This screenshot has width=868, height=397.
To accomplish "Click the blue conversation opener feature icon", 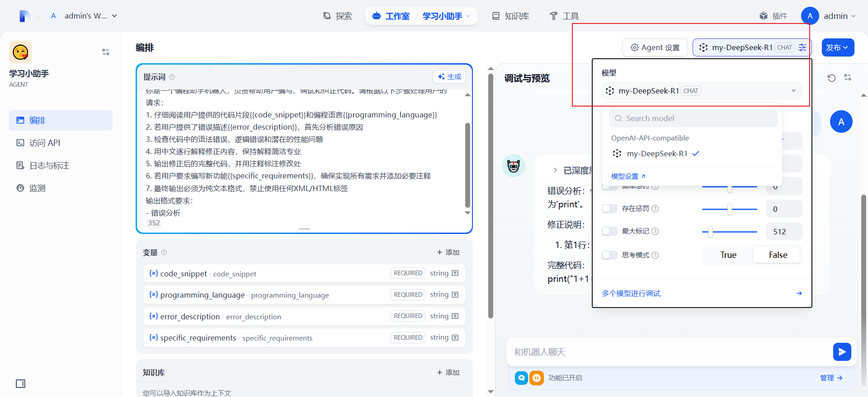I will 521,378.
